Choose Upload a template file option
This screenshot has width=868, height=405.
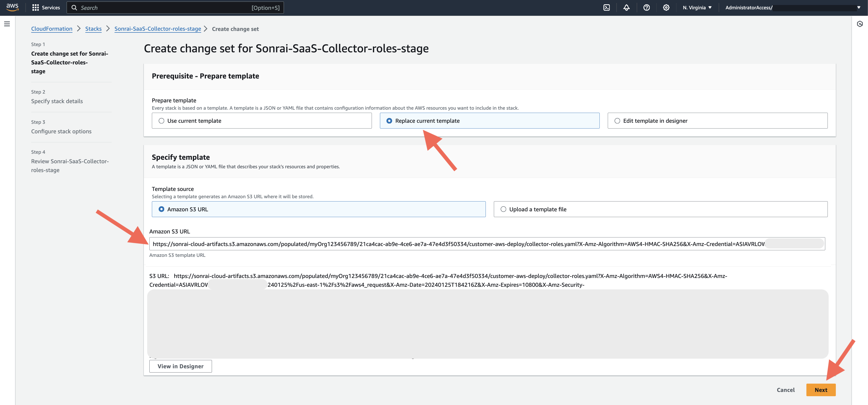(x=661, y=209)
